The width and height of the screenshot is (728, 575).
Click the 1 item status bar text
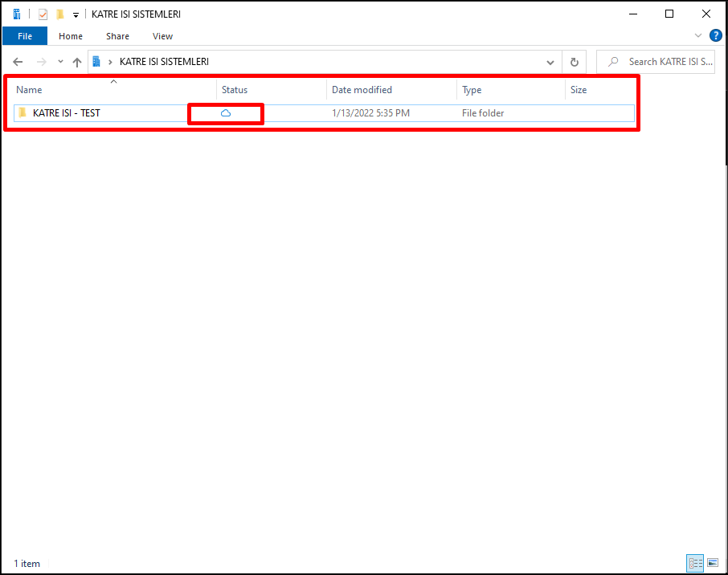pos(27,564)
